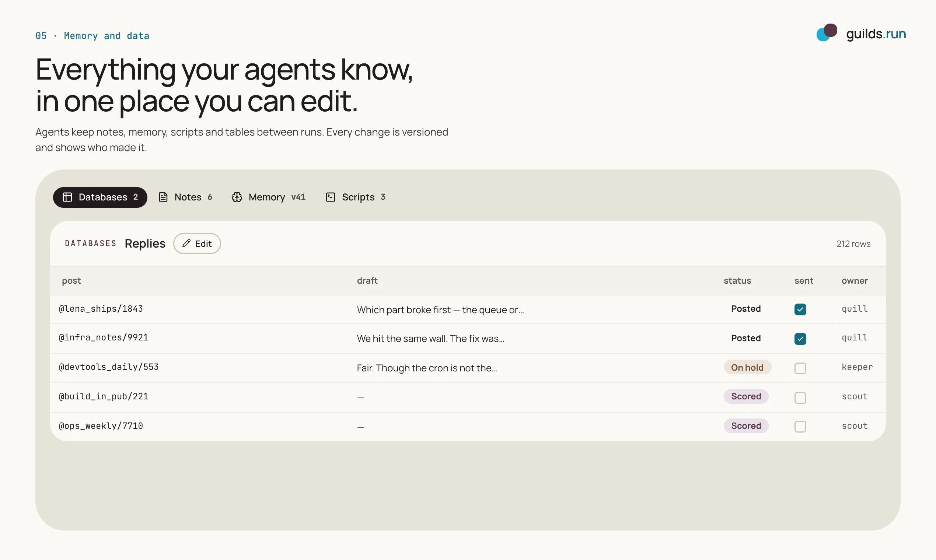
Task: Click the Memory brain icon
Action: point(237,197)
